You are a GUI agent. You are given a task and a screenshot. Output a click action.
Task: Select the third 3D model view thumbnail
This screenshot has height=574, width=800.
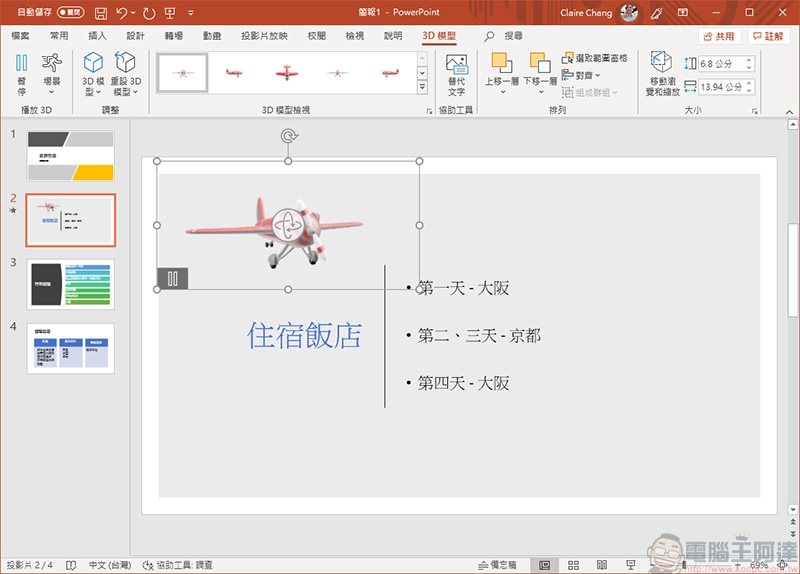pos(287,73)
